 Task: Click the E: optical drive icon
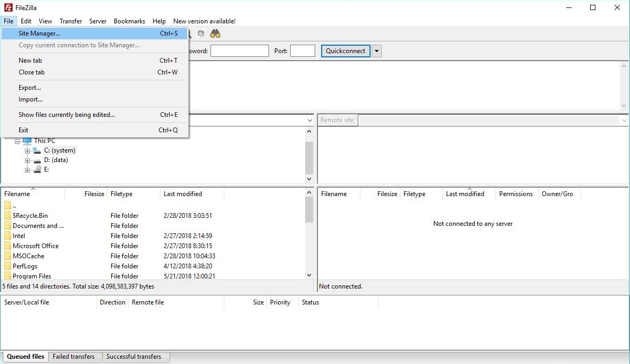(37, 170)
